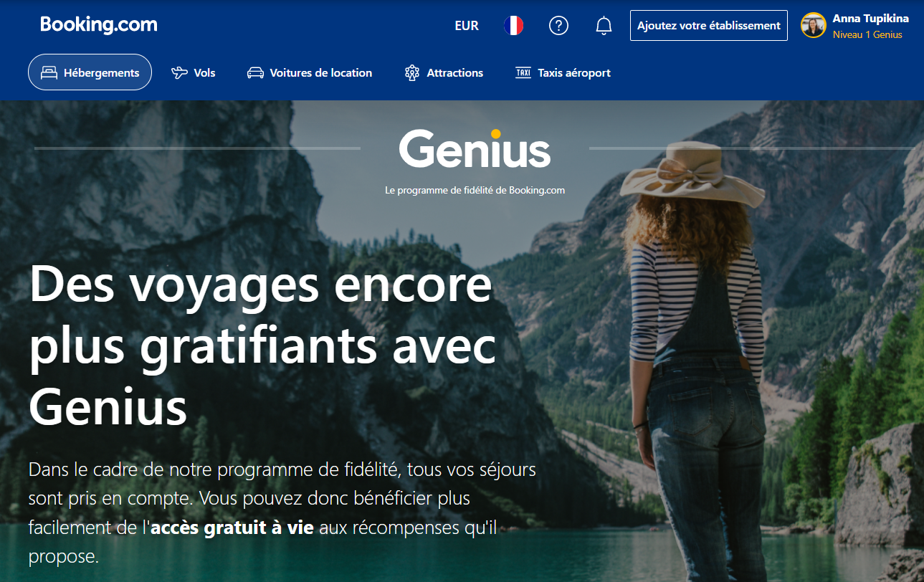Open the user profile avatar picture
This screenshot has width=924, height=582.
(814, 26)
